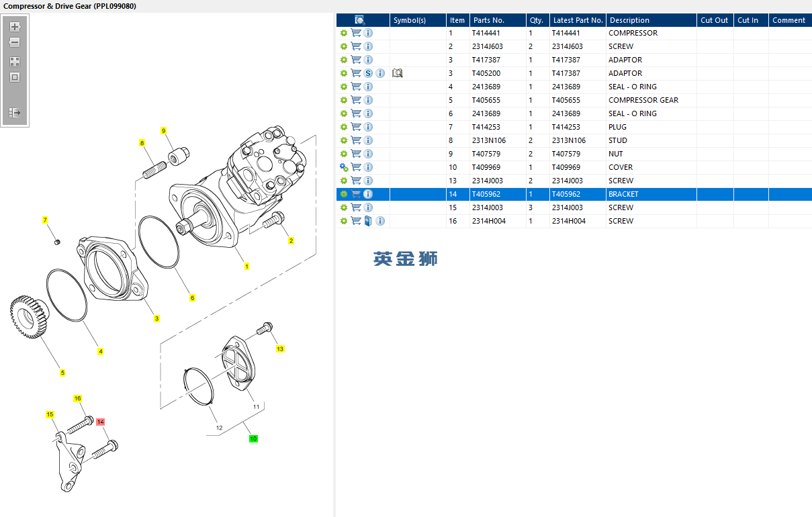Click blue document icon on 2314H004 row

pos(368,221)
